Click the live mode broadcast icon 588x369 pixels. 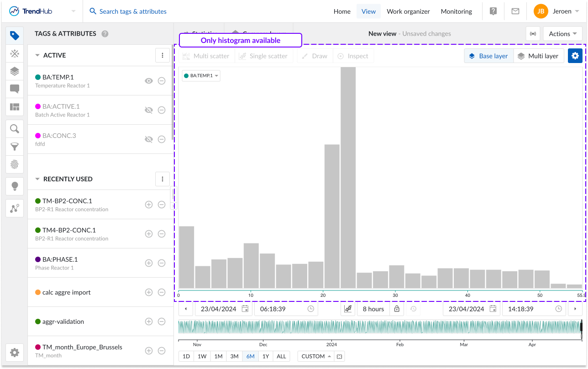point(533,34)
